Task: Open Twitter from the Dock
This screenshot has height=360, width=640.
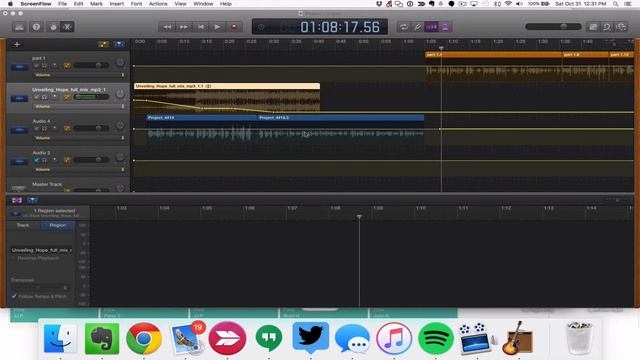Action: [311, 338]
